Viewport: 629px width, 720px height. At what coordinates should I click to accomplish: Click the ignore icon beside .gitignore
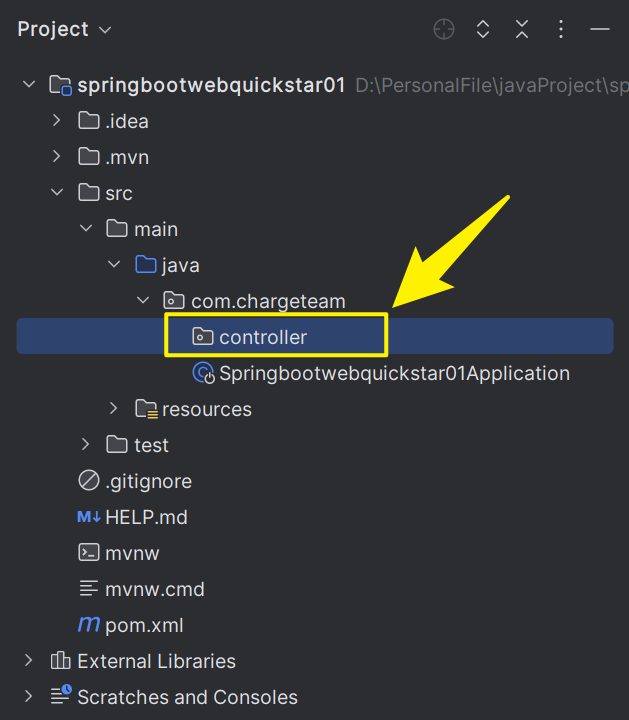89,481
